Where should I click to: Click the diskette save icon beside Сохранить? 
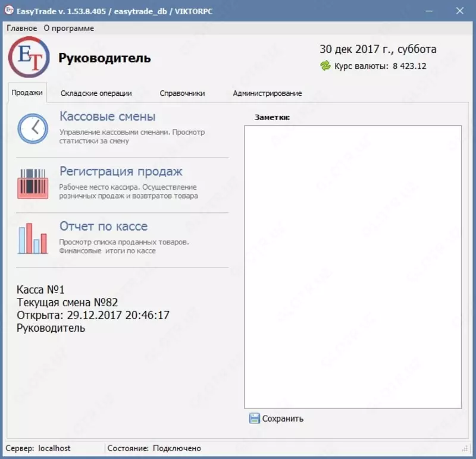click(x=256, y=418)
